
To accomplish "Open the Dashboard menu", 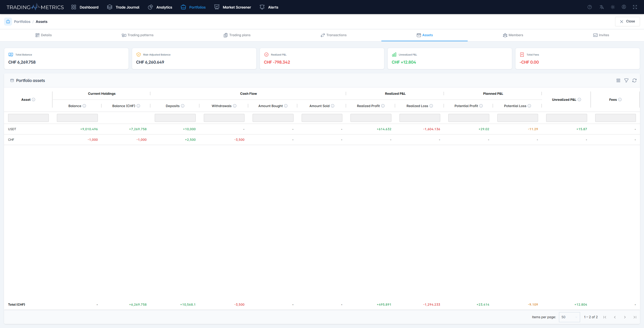I will coord(85,7).
